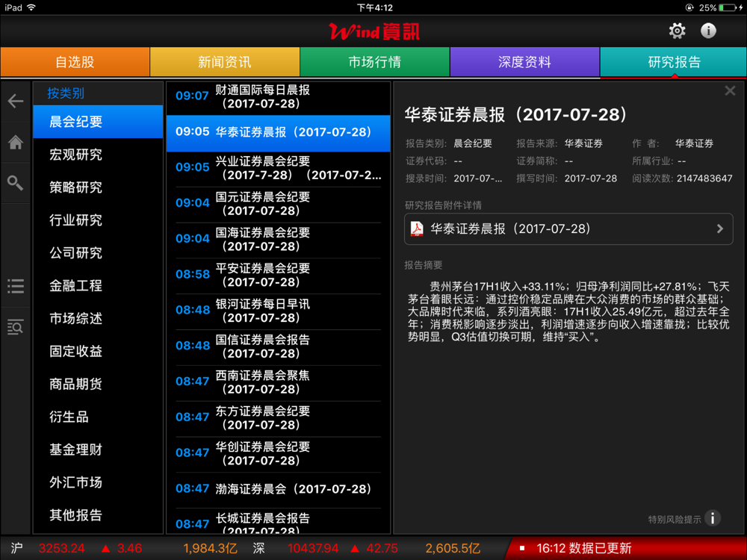Open 国元证券晨会纪要 report
747x560 pixels.
click(x=278, y=205)
